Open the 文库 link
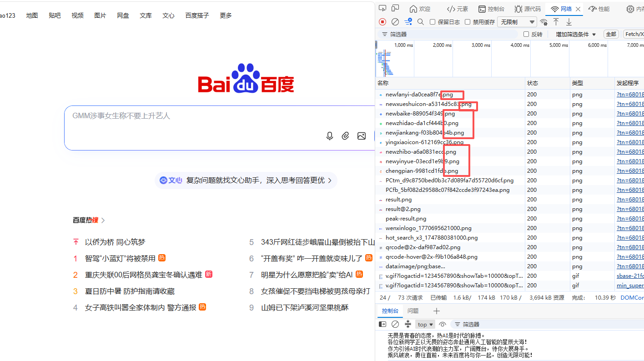 (x=146, y=15)
